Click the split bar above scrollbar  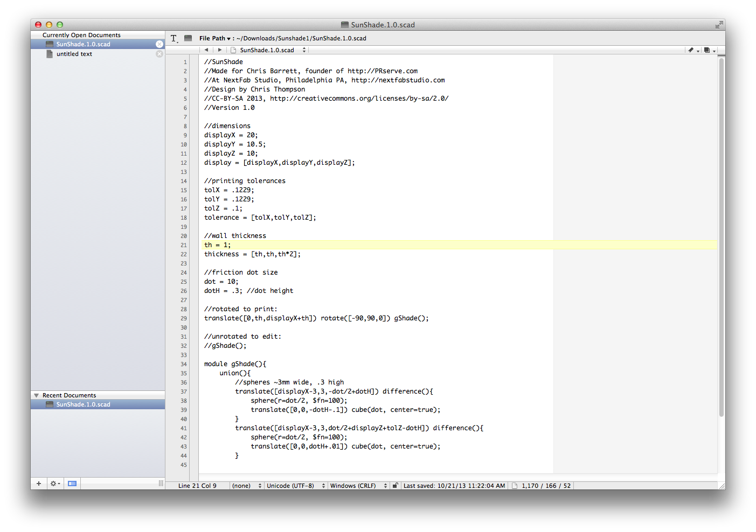pyautogui.click(x=721, y=55)
